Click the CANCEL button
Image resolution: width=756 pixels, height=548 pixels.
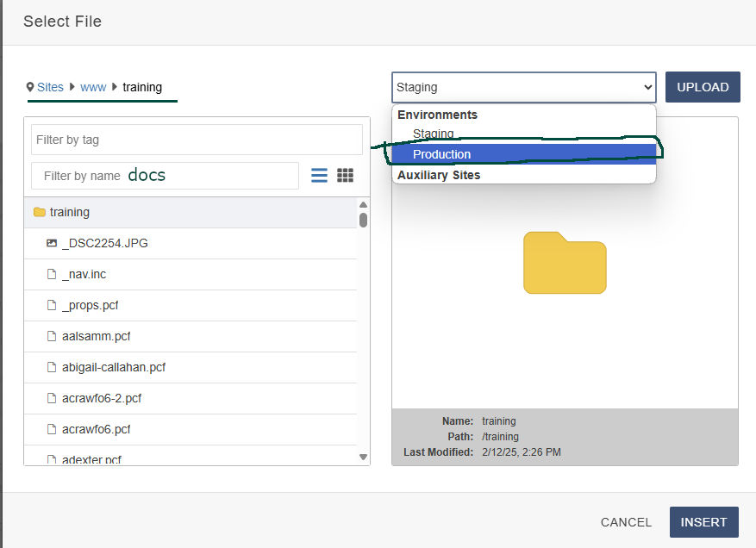pyautogui.click(x=626, y=522)
